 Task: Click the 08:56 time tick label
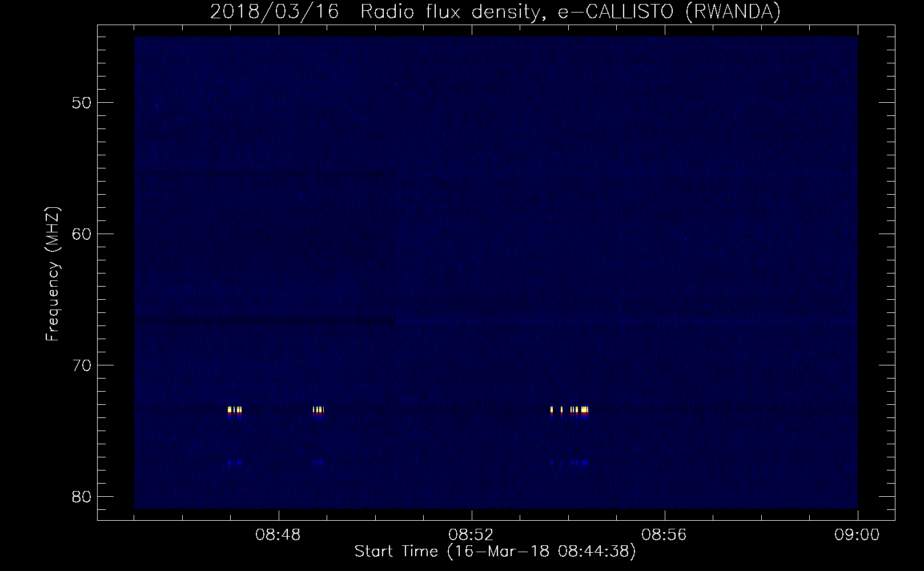coord(665,535)
